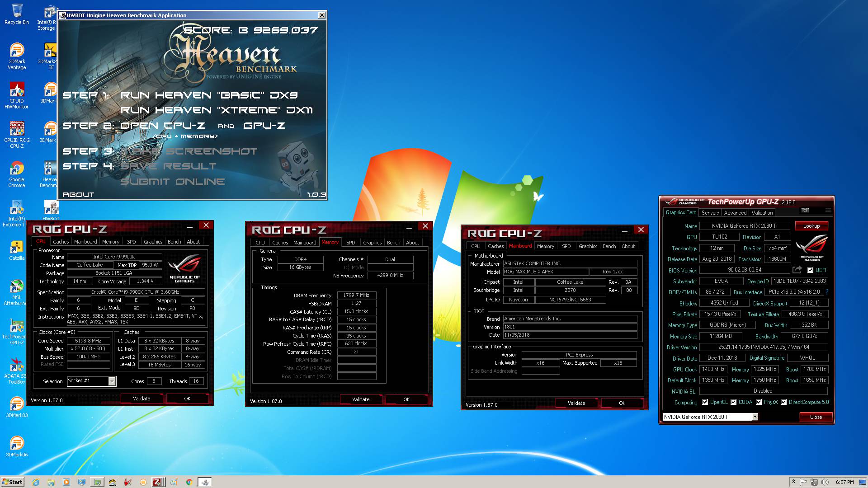Image resolution: width=868 pixels, height=488 pixels.
Task: Click Run Heaven "Basic" DX9 in HWBOT
Action: [x=209, y=95]
